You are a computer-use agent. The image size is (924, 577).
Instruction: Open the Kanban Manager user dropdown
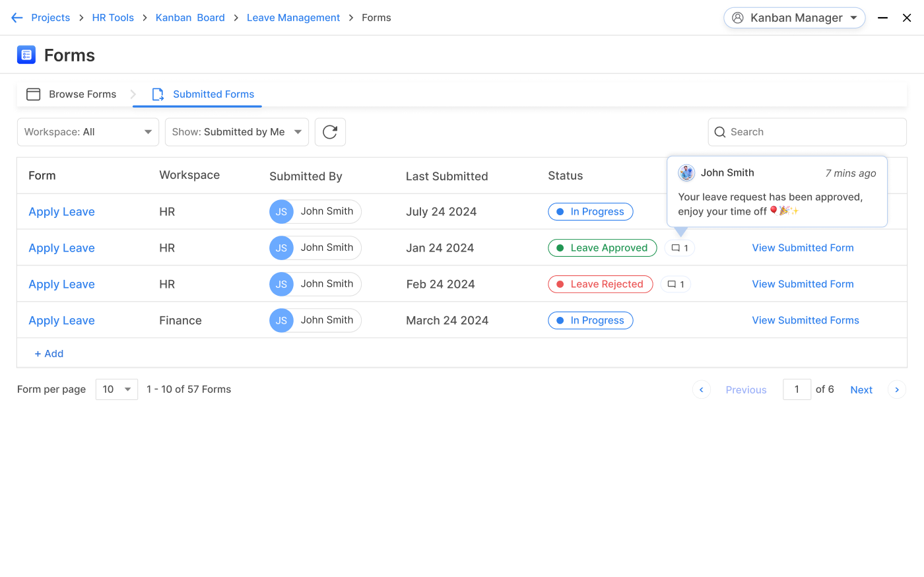794,18
